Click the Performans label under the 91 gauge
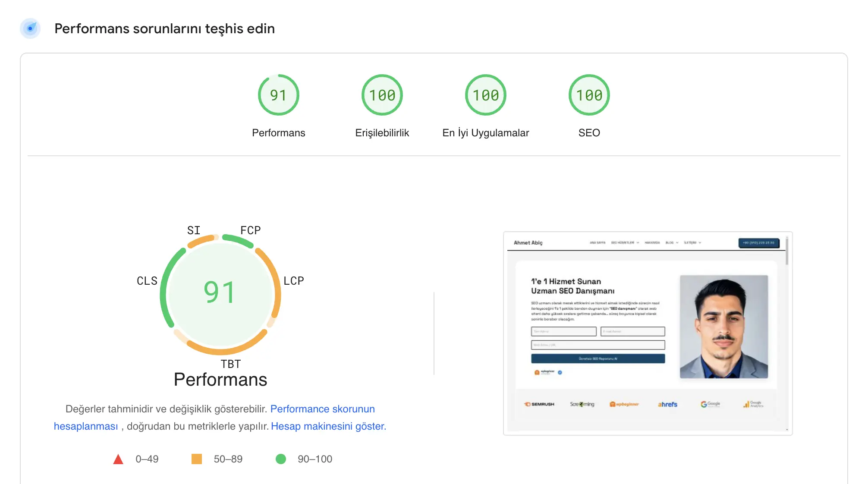This screenshot has height=484, width=868. click(278, 133)
